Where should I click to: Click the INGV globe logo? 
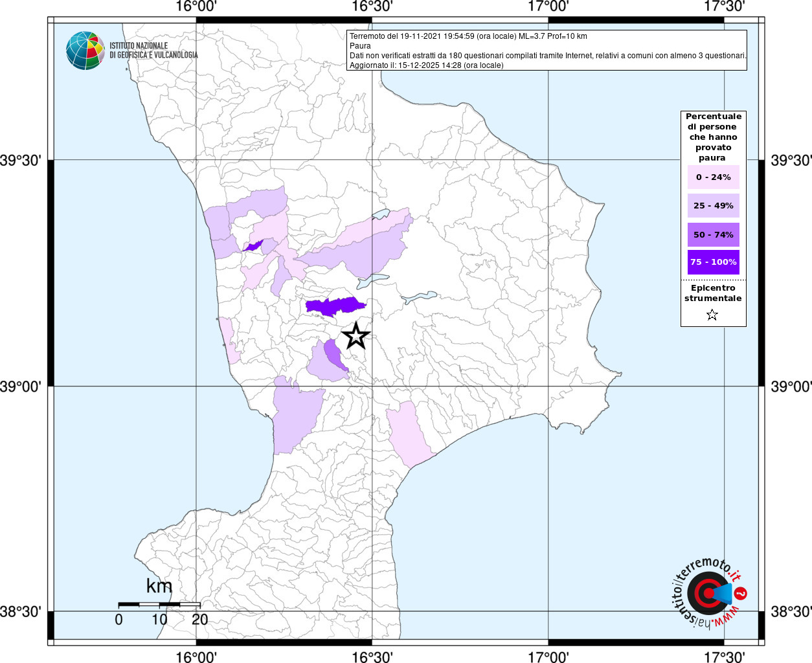[85, 51]
